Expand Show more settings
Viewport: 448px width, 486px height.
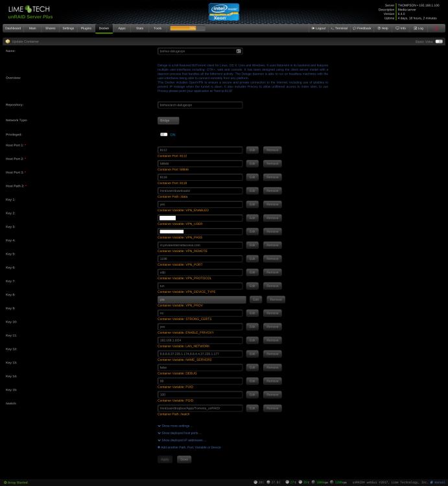click(175, 426)
